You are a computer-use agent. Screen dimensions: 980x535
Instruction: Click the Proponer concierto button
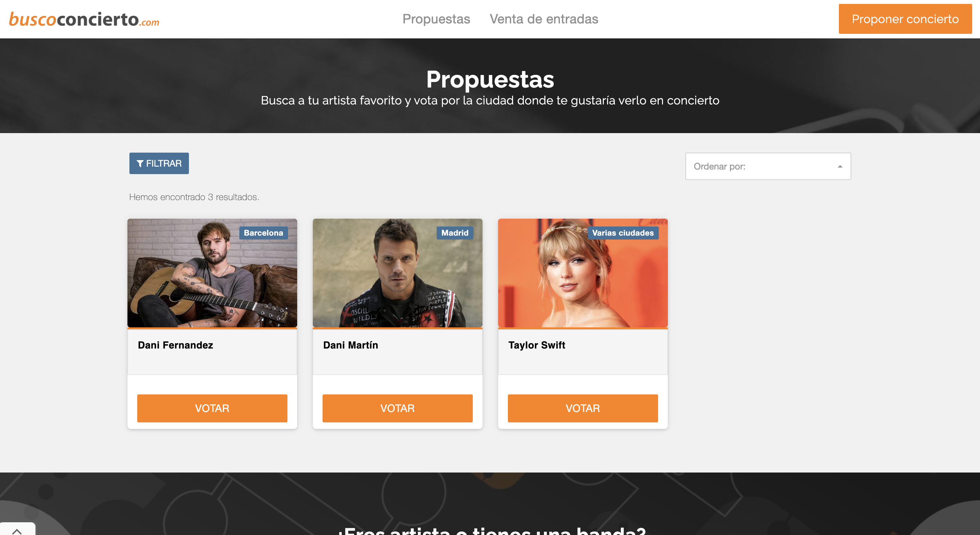point(905,19)
